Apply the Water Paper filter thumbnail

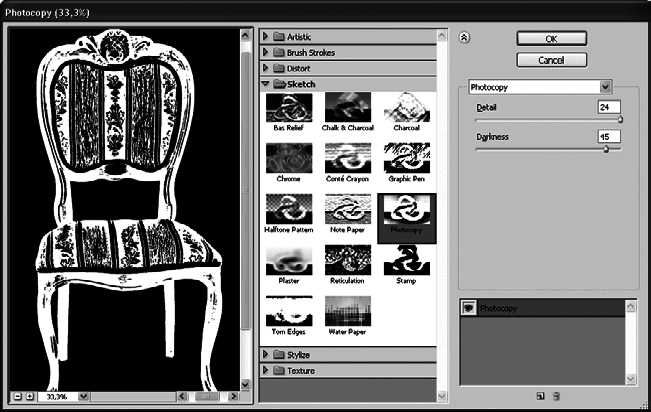click(348, 311)
